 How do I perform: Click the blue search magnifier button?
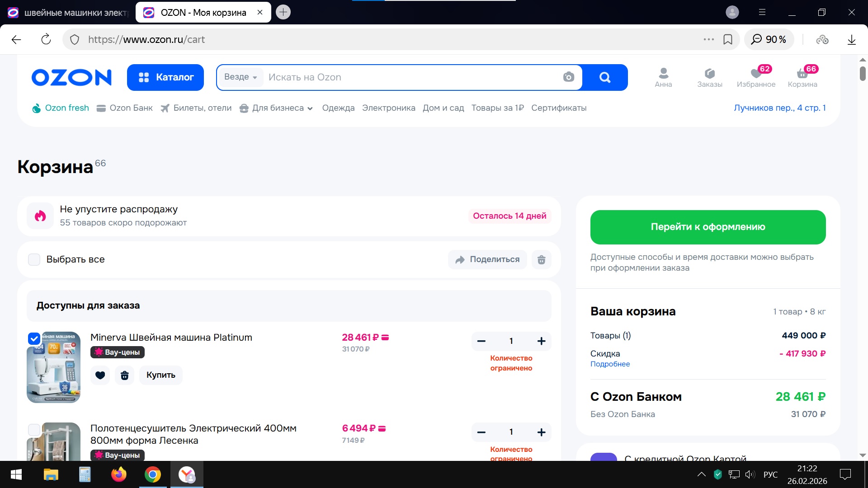tap(605, 77)
